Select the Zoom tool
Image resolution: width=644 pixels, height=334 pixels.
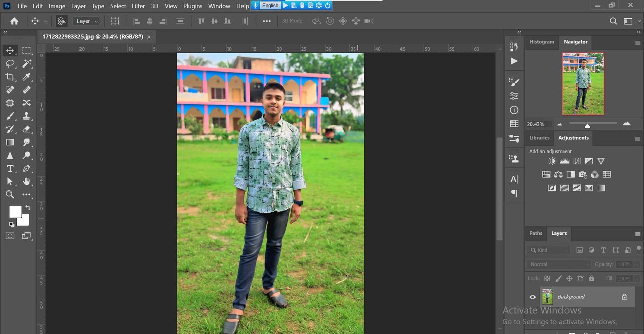click(10, 195)
